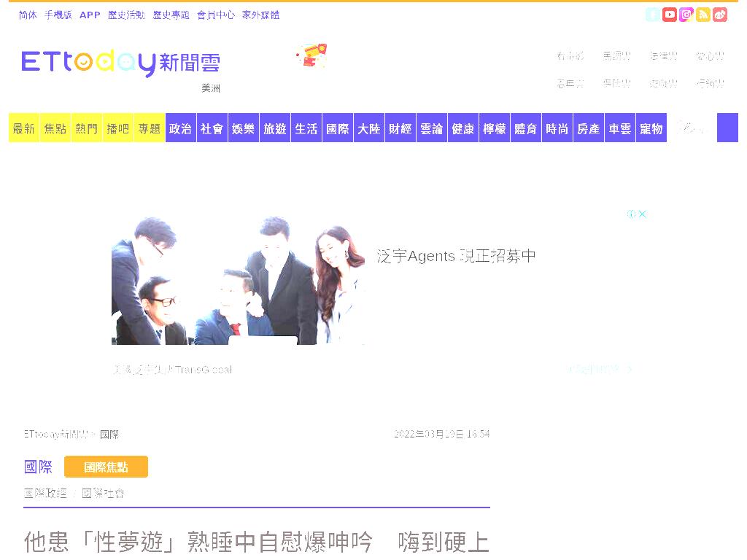Click the date 2022年03月19日 16:54
747x560 pixels.
tap(441, 434)
